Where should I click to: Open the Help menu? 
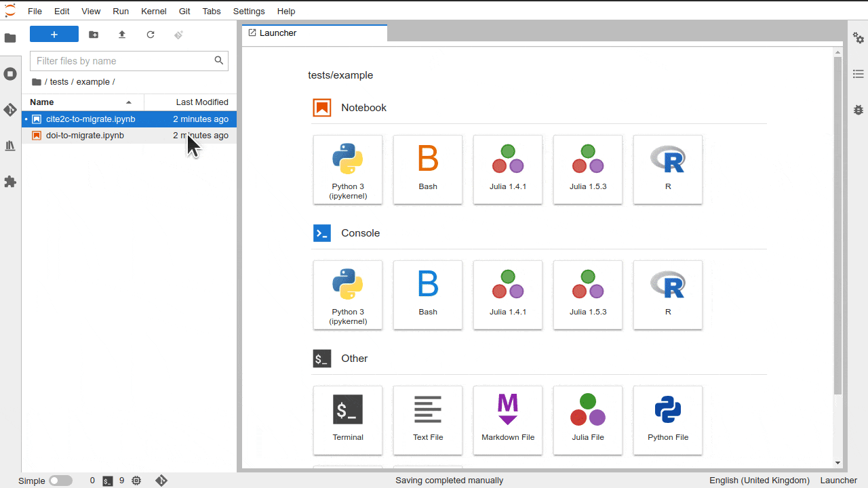286,12
